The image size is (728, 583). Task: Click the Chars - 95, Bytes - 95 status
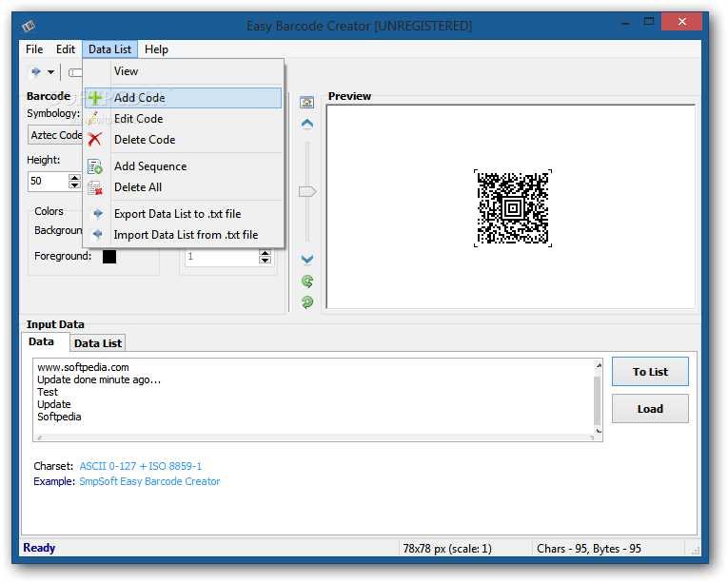(589, 548)
